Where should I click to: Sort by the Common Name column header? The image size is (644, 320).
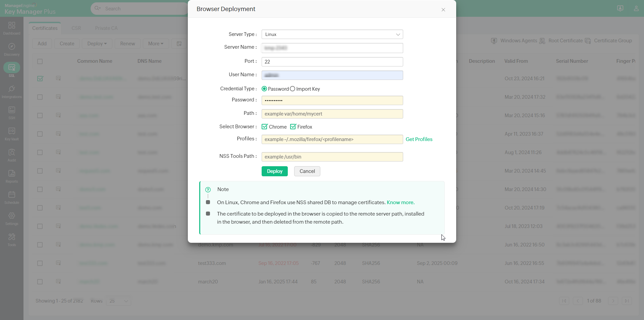[95, 61]
